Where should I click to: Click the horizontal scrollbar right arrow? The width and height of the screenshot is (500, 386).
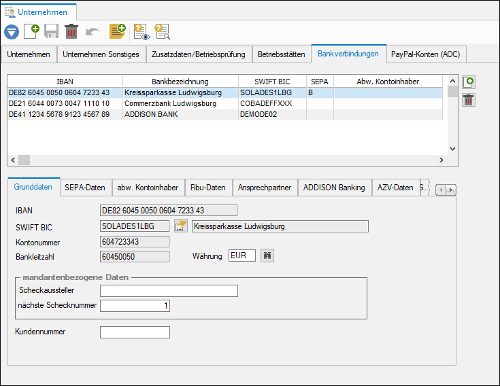click(441, 160)
